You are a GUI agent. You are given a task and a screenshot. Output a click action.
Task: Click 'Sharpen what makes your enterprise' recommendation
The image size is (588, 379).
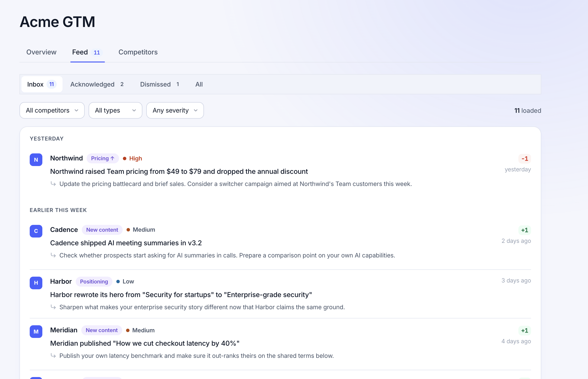(202, 307)
